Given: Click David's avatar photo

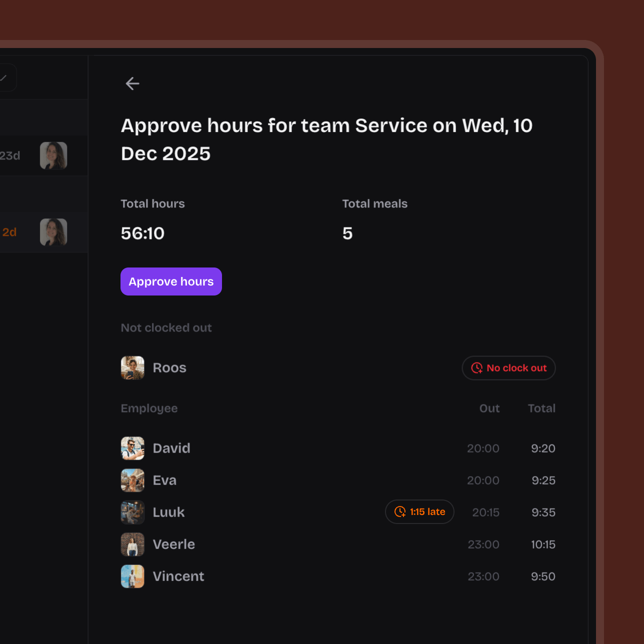Looking at the screenshot, I should (x=132, y=448).
